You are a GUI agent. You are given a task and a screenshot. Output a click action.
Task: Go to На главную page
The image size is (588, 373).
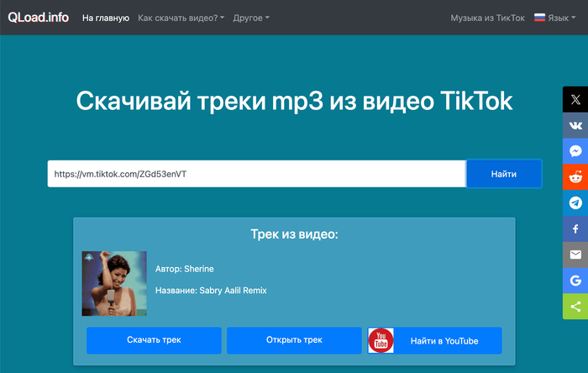tap(106, 18)
